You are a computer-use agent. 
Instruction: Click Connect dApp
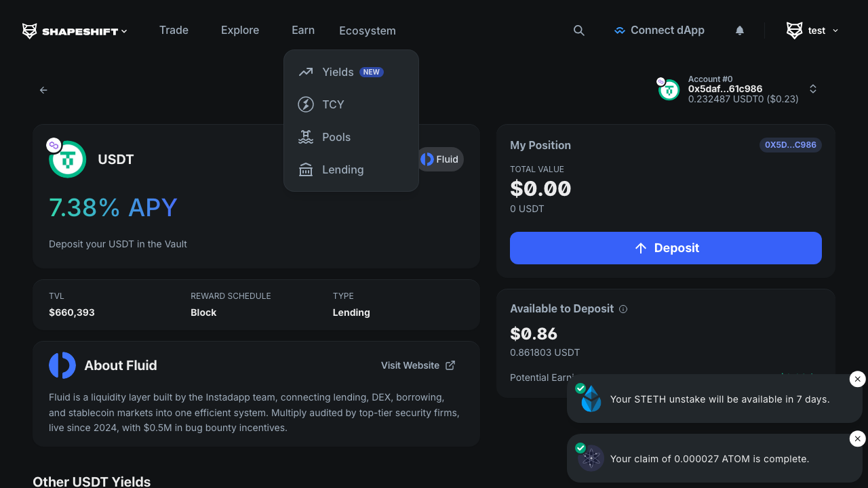659,30
